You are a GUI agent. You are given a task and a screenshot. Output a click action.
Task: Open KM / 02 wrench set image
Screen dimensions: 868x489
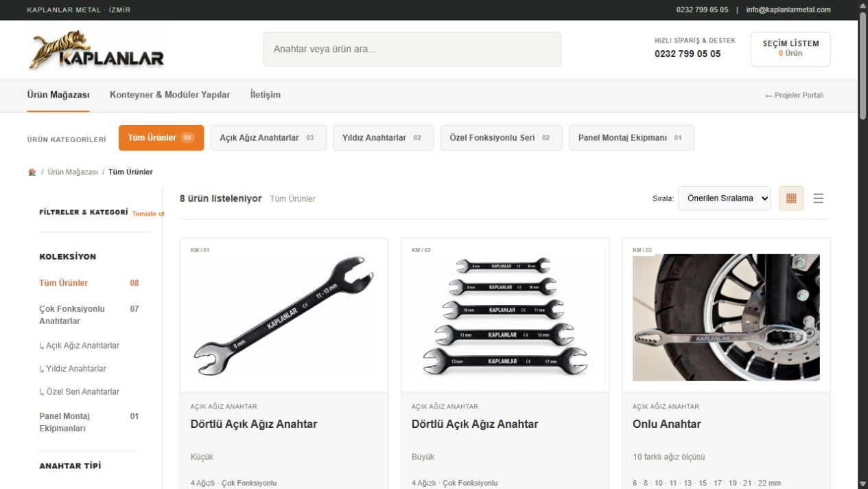505,318
